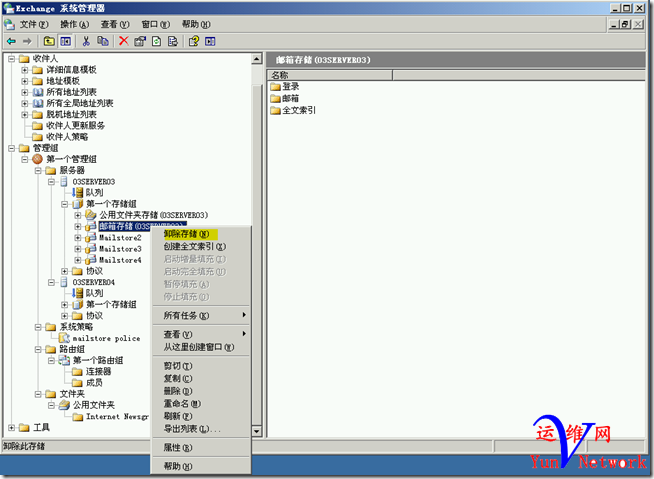Choose 属性 in context menu
The image size is (654, 479).
(x=201, y=448)
